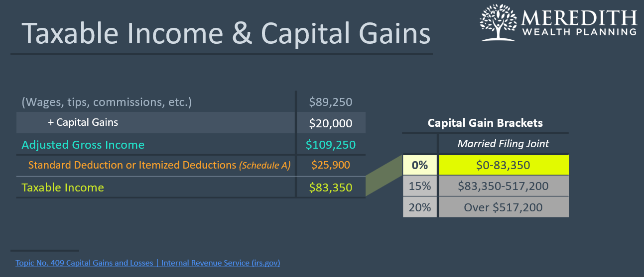This screenshot has height=277, width=644.
Task: Click the Capital Gain Brackets heading
Action: (485, 123)
